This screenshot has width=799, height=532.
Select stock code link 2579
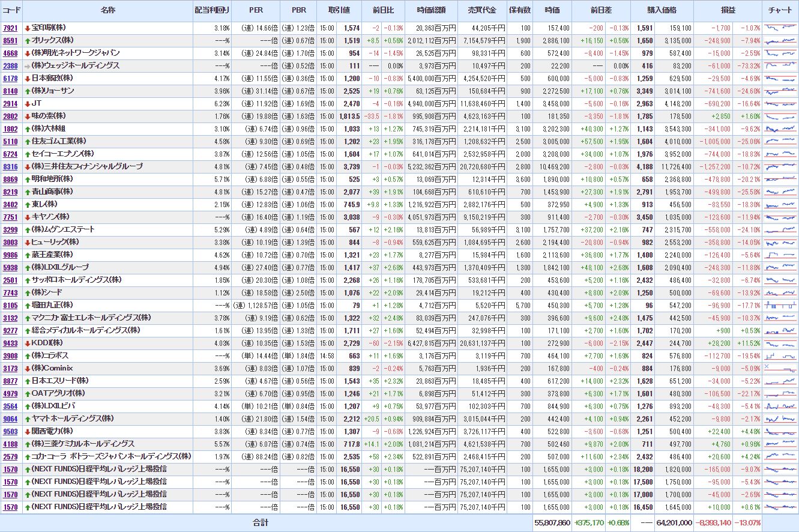click(10, 456)
